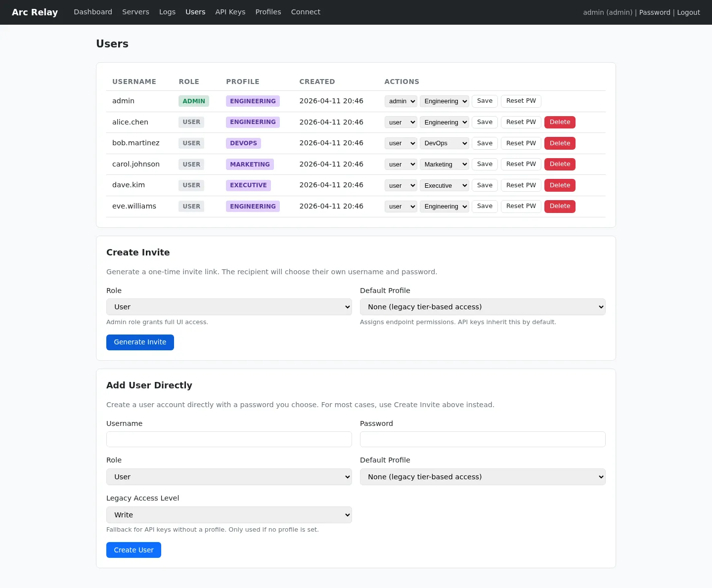Open Default Profile dropdown in Add User Directly
712x588 pixels.
[483, 477]
